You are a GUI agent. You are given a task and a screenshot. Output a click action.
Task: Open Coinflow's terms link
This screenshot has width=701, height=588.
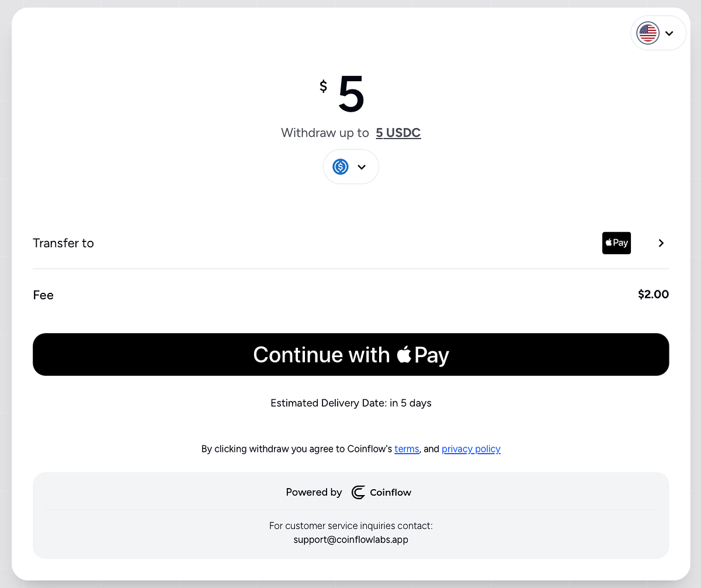coord(407,449)
